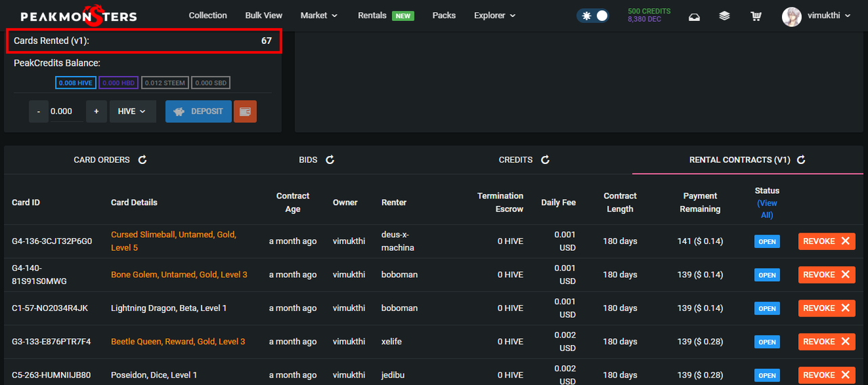Select the 0.008 HIVE balance chip
868x385 pixels.
[76, 83]
